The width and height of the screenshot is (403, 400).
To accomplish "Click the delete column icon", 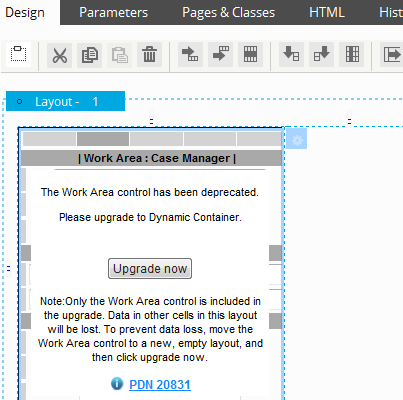I will 352,54.
